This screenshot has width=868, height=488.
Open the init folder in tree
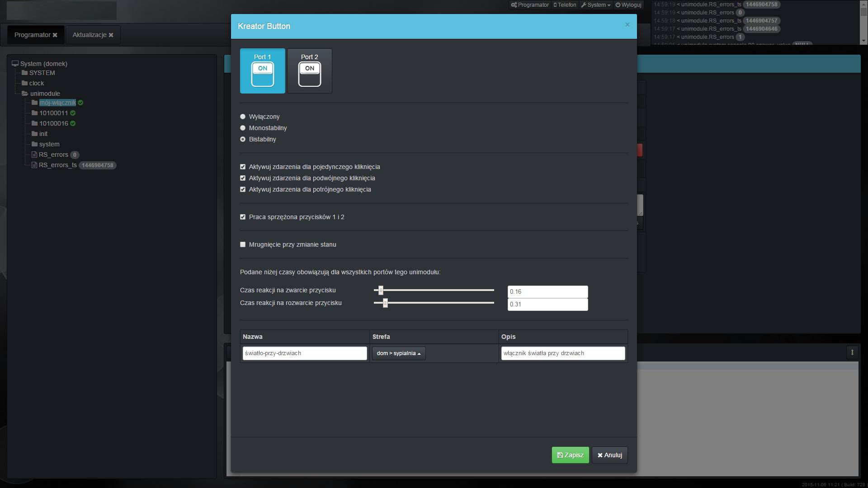43,134
